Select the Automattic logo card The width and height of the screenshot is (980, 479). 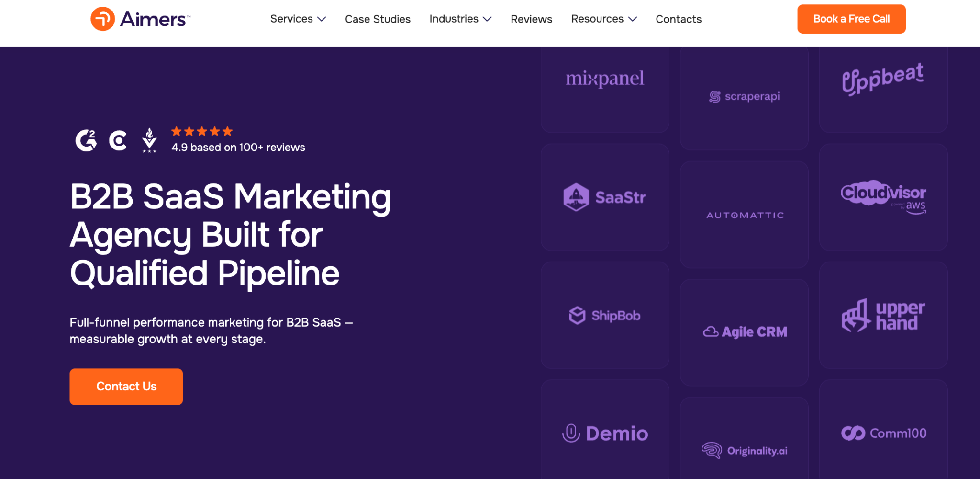pos(744,215)
